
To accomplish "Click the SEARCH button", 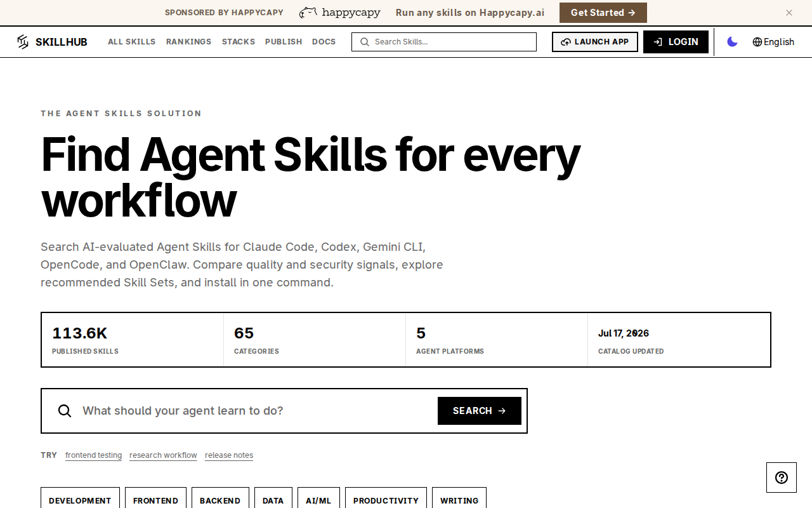I will 480,411.
